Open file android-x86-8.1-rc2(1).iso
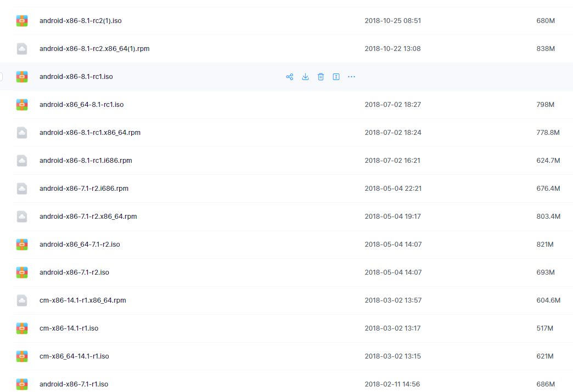The width and height of the screenshot is (573, 392). (80, 21)
